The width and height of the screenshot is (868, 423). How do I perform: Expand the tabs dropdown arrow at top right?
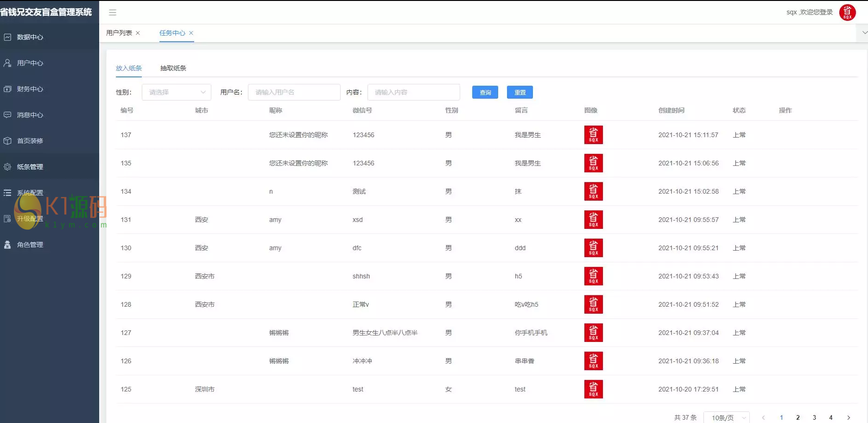pos(864,33)
